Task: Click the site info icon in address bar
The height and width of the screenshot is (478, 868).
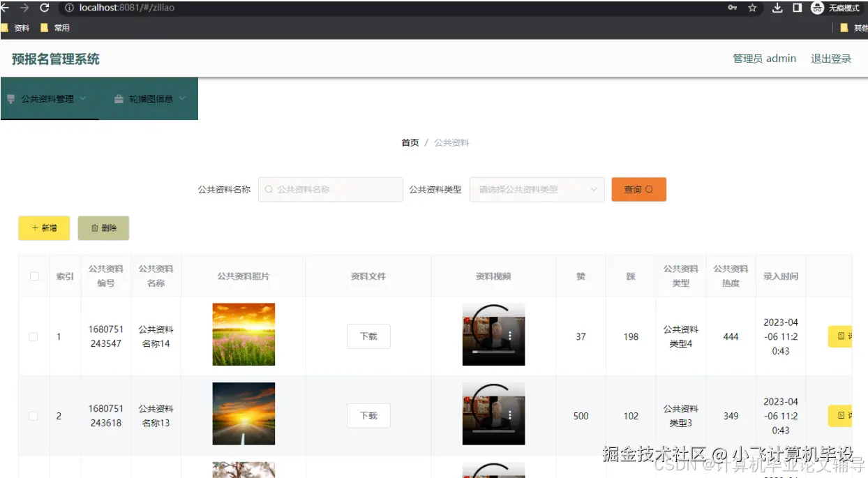Action: click(69, 8)
